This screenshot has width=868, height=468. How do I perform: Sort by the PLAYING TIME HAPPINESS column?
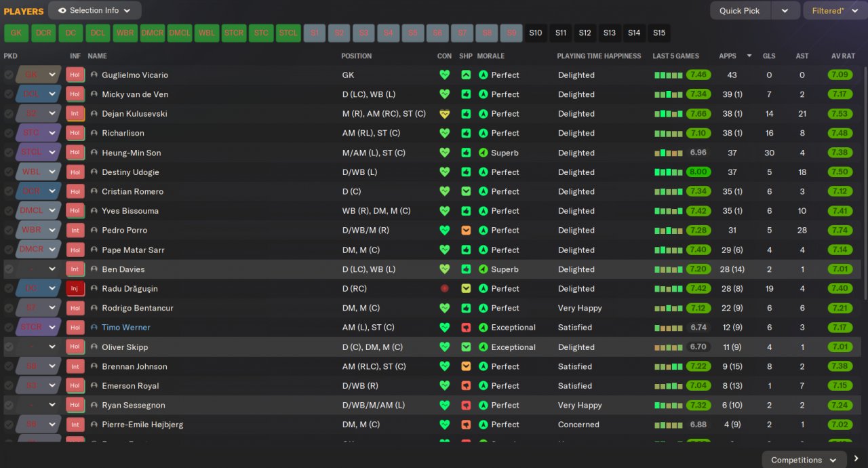(599, 56)
